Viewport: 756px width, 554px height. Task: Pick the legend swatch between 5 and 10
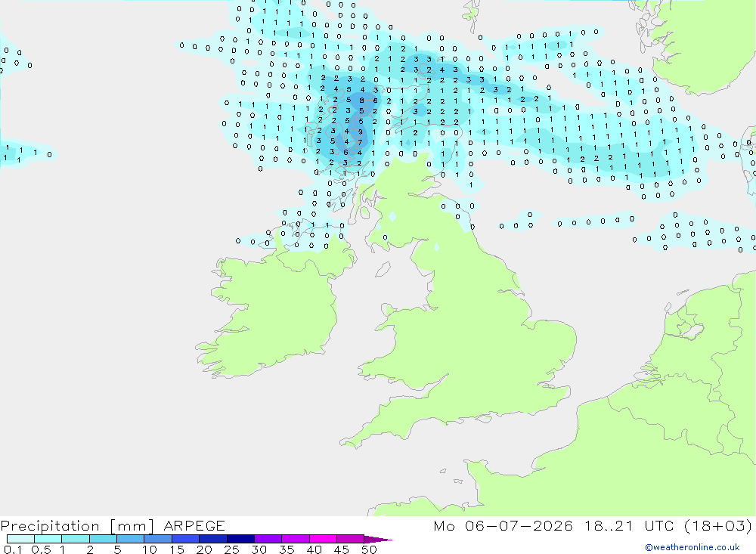click(x=131, y=539)
